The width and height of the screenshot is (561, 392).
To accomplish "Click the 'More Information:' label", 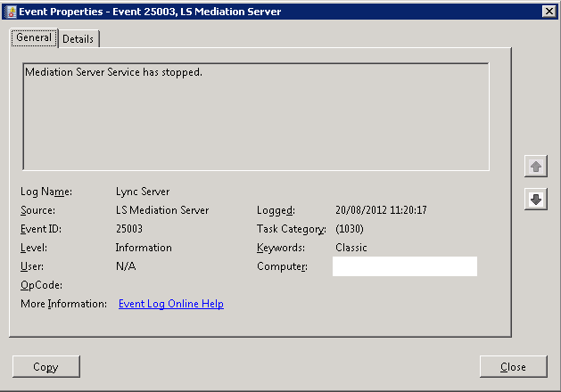I will [x=63, y=304].
